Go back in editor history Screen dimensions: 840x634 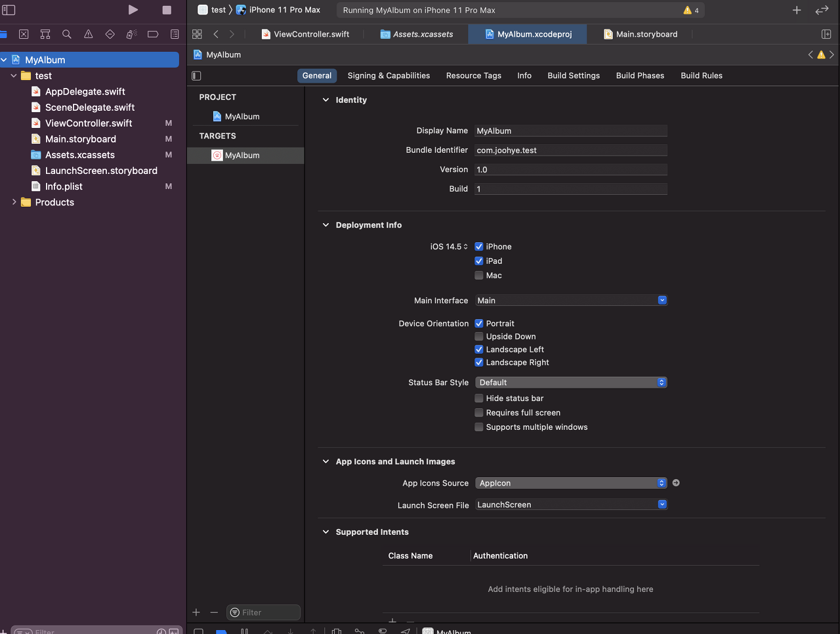[216, 34]
